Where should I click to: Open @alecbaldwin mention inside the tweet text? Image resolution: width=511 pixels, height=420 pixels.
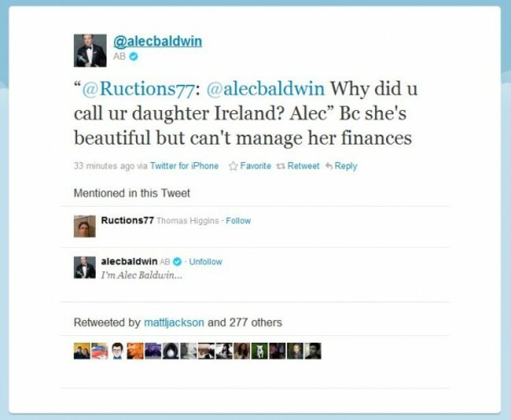[x=266, y=89]
